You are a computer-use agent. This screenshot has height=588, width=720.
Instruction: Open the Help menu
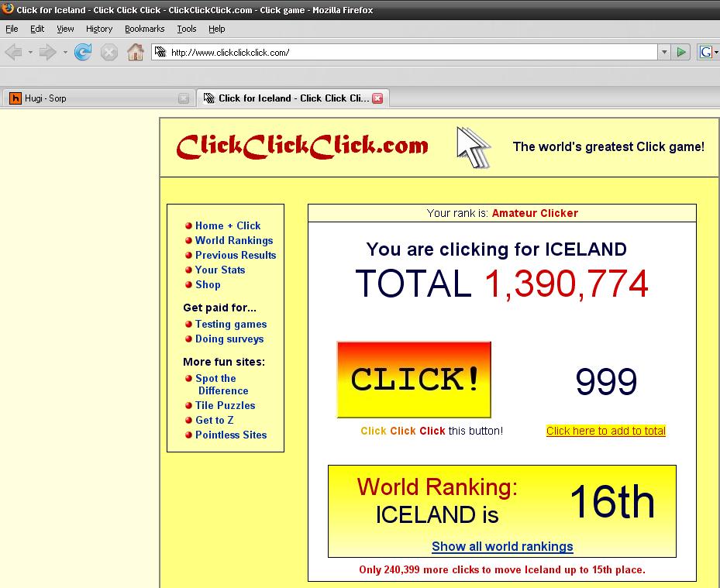pyautogui.click(x=217, y=29)
